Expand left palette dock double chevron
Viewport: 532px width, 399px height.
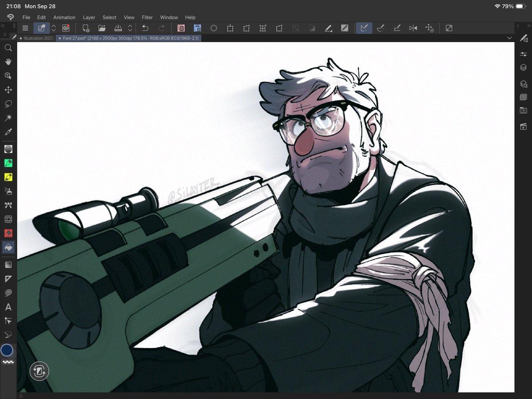coord(3,27)
